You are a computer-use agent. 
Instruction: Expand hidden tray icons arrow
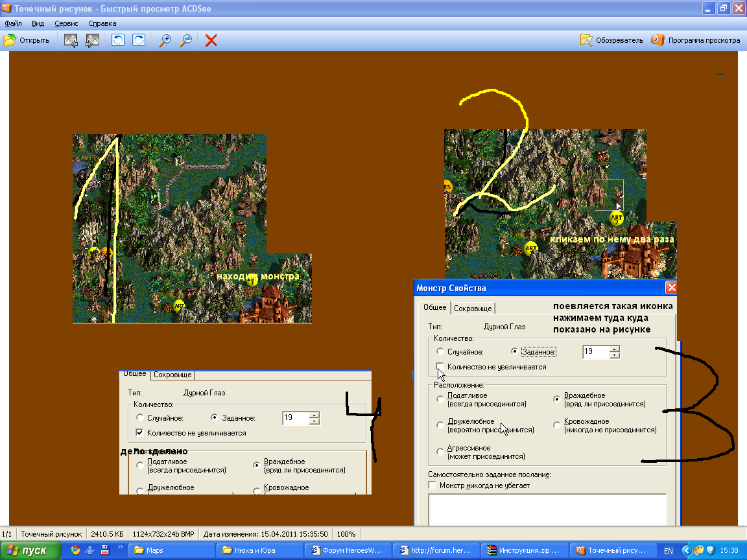click(x=686, y=550)
